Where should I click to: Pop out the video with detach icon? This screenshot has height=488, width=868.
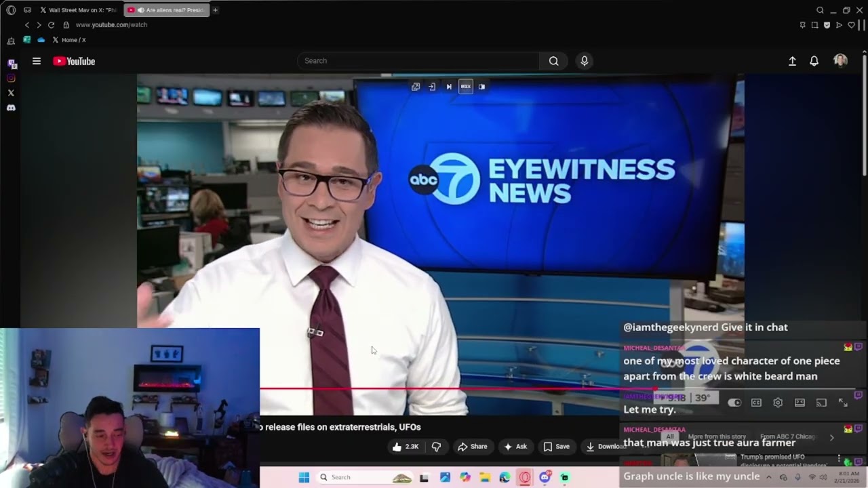tap(416, 87)
